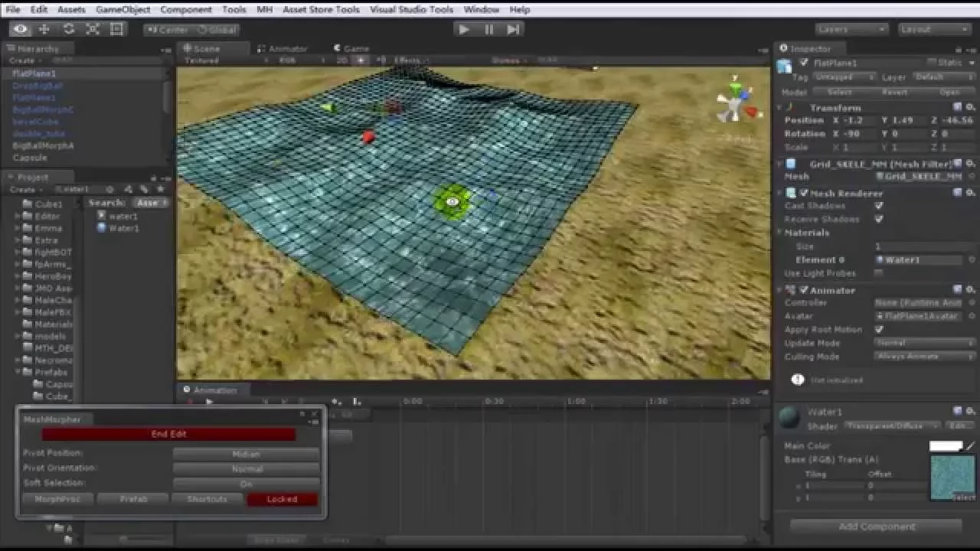
Task: Toggle the red Locked button
Action: pos(282,499)
